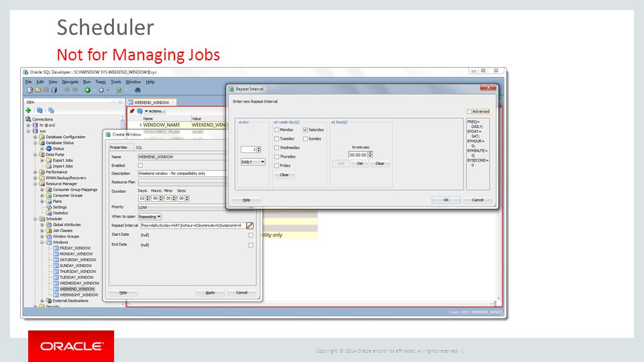The image size is (644, 362).
Task: Click the Del button under time field
Action: point(360,164)
